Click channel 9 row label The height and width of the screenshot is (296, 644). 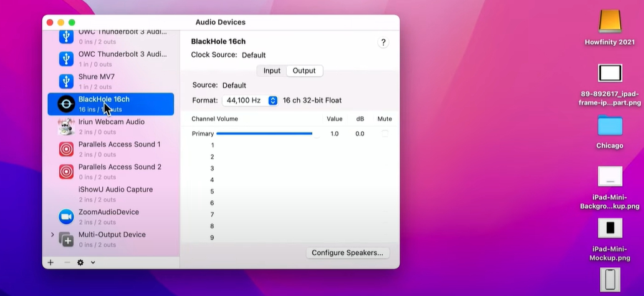tap(213, 237)
